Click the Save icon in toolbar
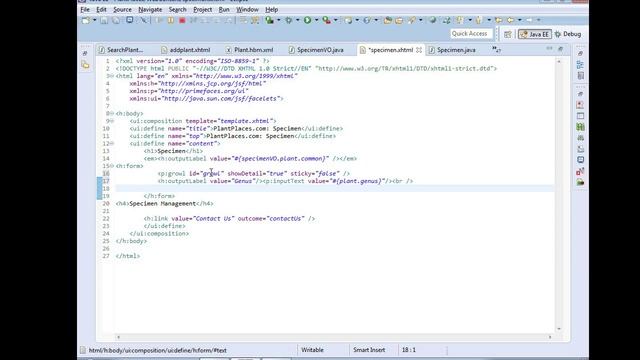640x360 pixels. point(104,20)
